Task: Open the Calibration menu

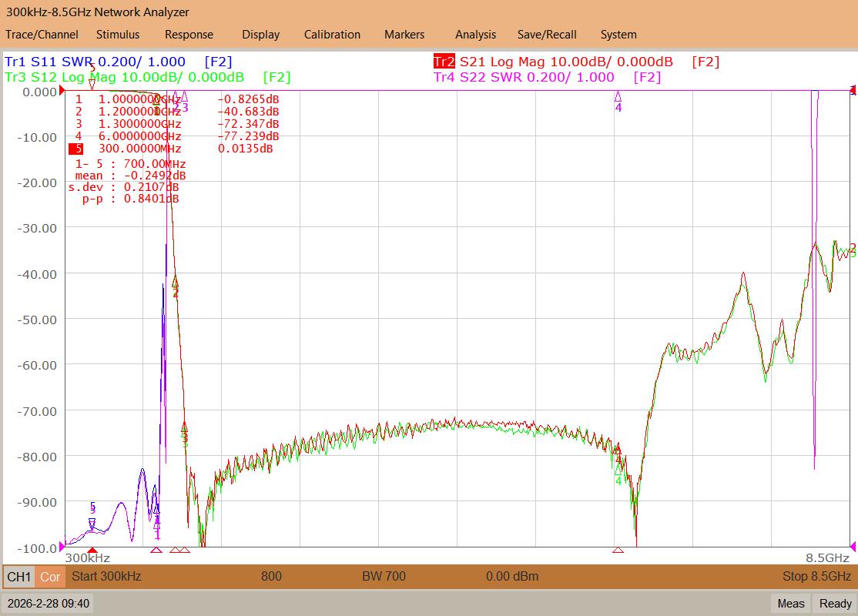Action: pos(332,35)
